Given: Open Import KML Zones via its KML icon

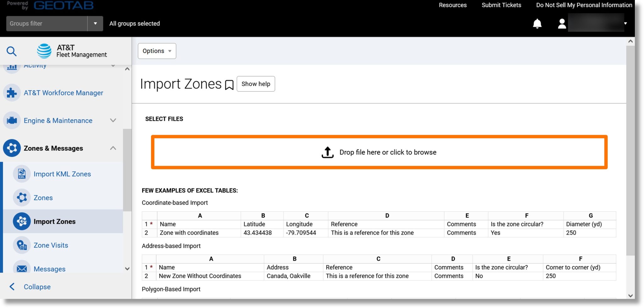Looking at the screenshot, I should tap(21, 174).
